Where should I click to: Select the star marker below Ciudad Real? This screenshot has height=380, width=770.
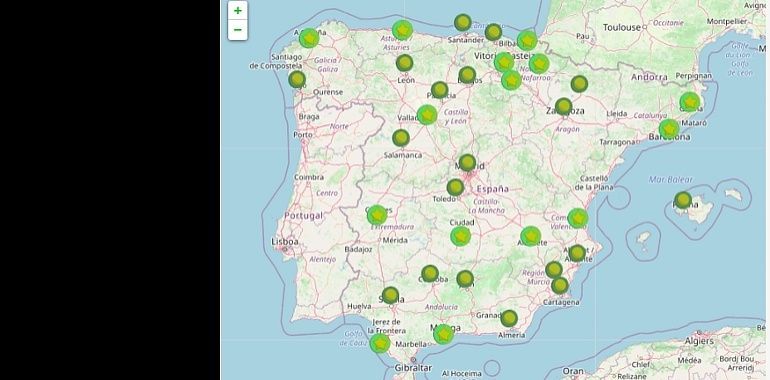pos(461,236)
